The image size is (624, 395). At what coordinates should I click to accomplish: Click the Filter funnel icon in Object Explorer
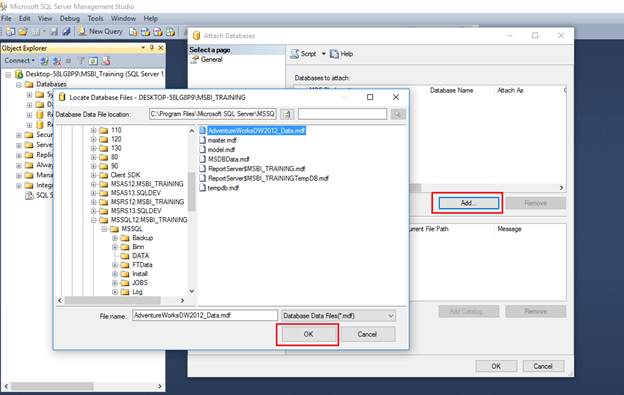[x=81, y=61]
